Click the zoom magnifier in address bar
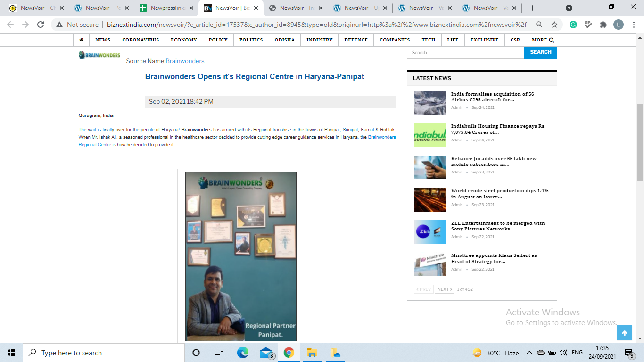 539,25
